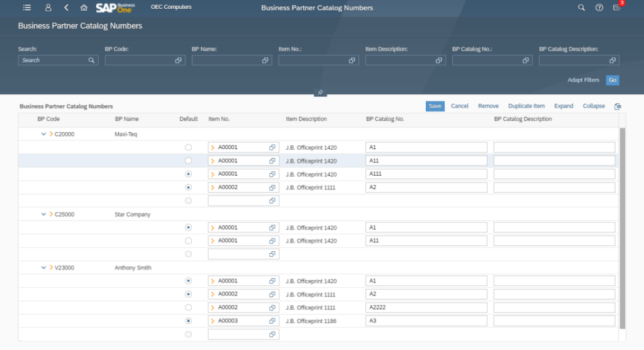Open item picker for Anthony Smith A3 row

(272, 321)
